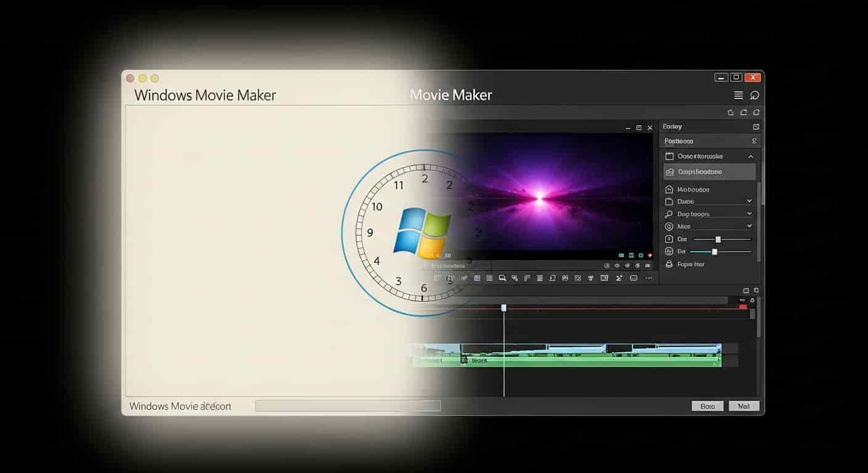Click the Boto button

click(x=708, y=406)
